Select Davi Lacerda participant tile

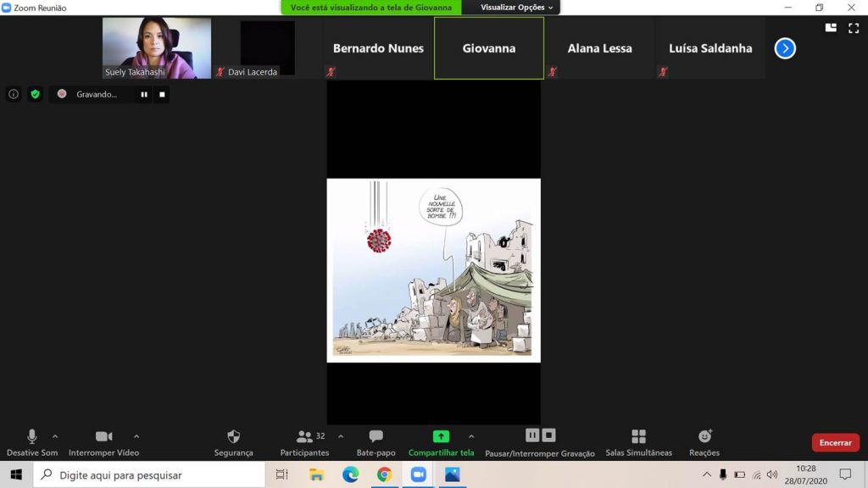[x=267, y=48]
